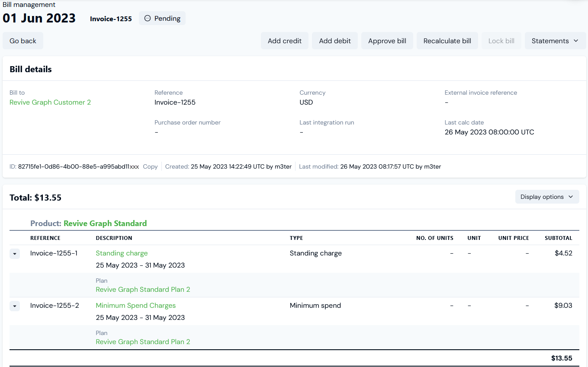Viewport: 588px width, 367px height.
Task: Open the Standing charge description link
Action: coord(122,253)
